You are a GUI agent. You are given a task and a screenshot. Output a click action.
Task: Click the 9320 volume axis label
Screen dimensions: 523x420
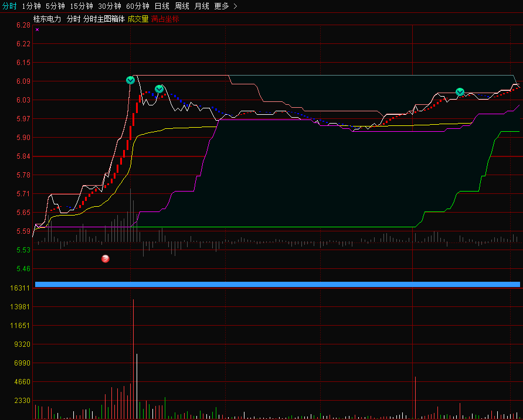[22, 344]
